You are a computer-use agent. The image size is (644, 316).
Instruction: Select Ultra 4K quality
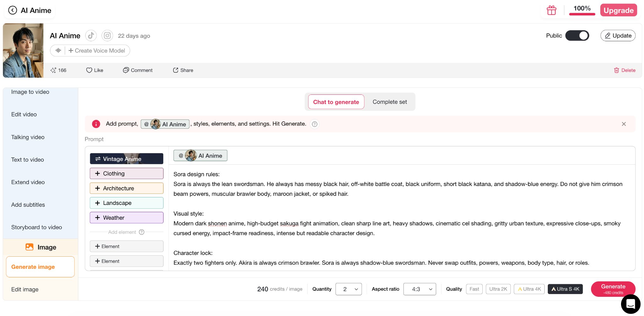(529, 289)
